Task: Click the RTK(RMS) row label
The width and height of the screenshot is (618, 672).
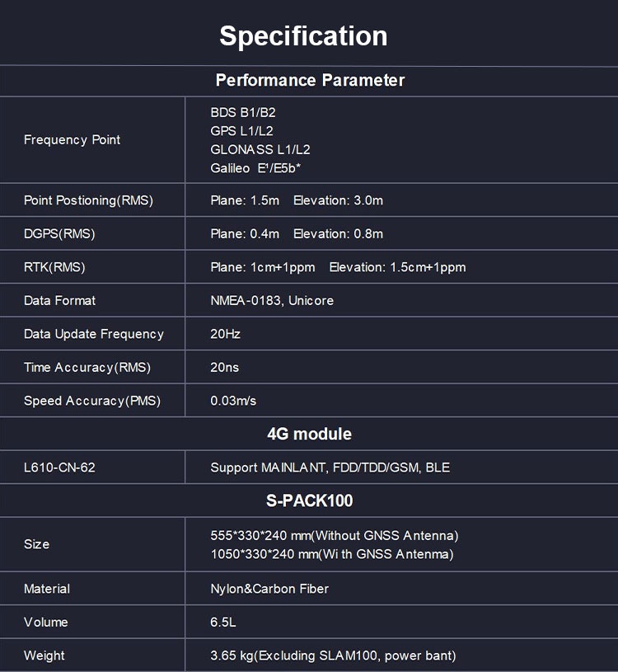Action: click(54, 267)
